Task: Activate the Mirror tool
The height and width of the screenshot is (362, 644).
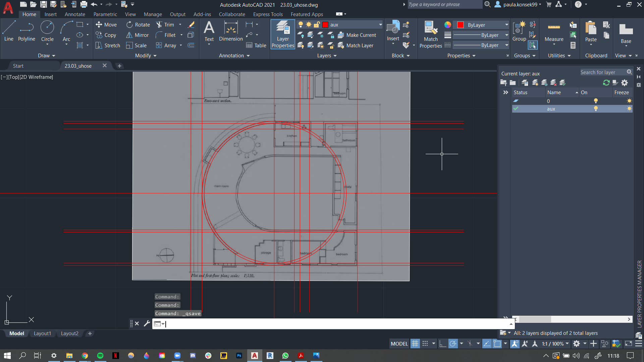Action: [137, 35]
